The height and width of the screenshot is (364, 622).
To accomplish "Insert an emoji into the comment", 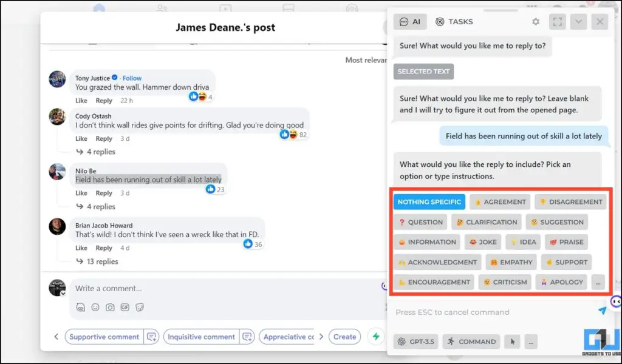I will 95,307.
